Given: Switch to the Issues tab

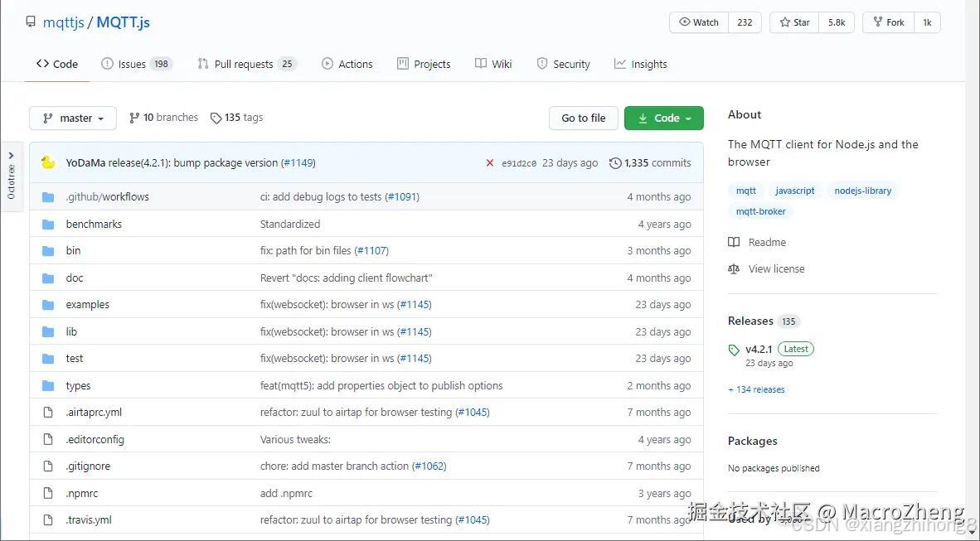Looking at the screenshot, I should click(133, 63).
